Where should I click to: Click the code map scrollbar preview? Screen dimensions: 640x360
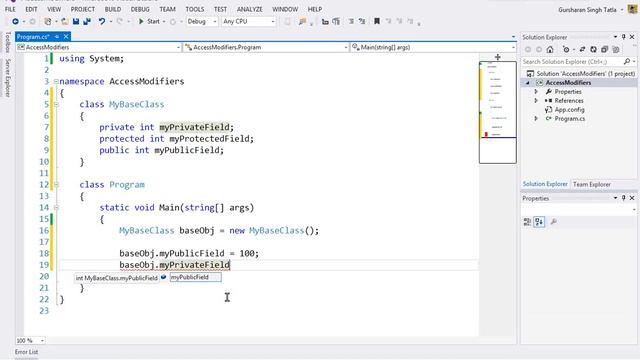498,112
